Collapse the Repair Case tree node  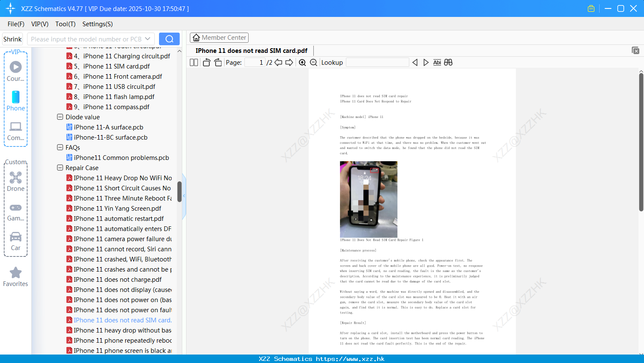[x=60, y=168]
